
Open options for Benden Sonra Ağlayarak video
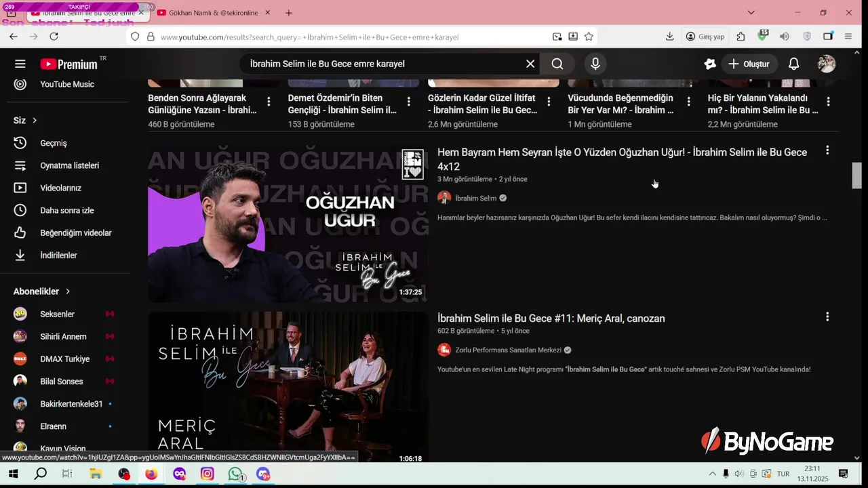coord(269,102)
